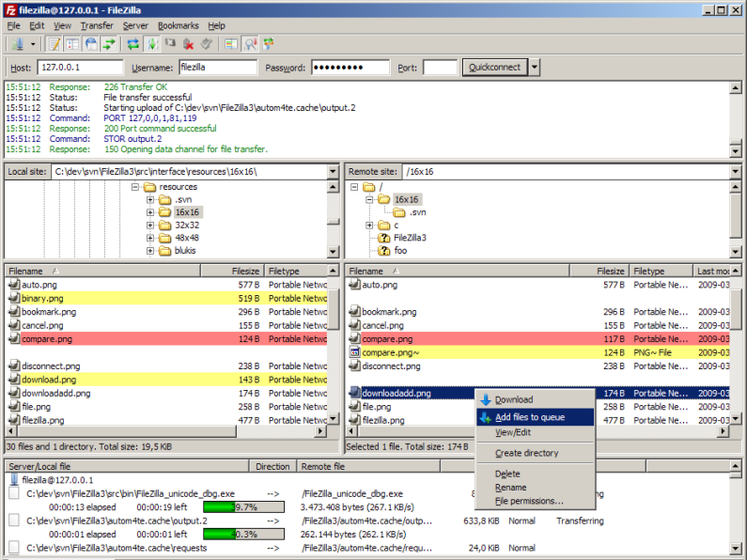Screen dimensions: 747x560
Task: Click auto.png file icon in remote list
Action: (x=354, y=285)
